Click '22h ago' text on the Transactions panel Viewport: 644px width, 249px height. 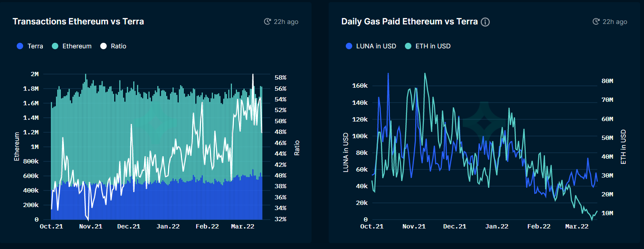click(x=286, y=22)
